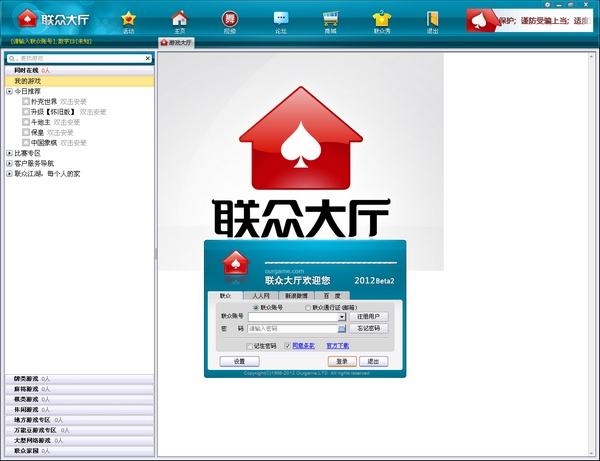Open the soft keyboard icon beside password field
Viewport: 600px width, 461px height.
pyautogui.click(x=342, y=329)
